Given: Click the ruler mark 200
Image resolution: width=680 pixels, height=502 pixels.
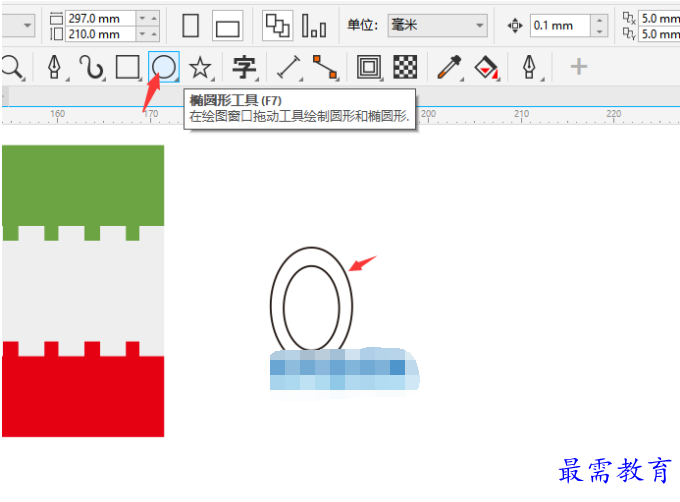Looking at the screenshot, I should (x=428, y=114).
